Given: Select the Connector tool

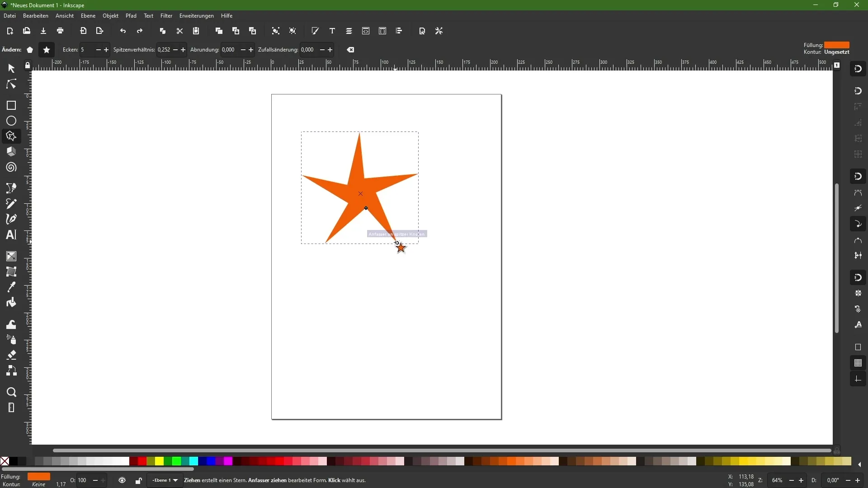Looking at the screenshot, I should pyautogui.click(x=11, y=371).
